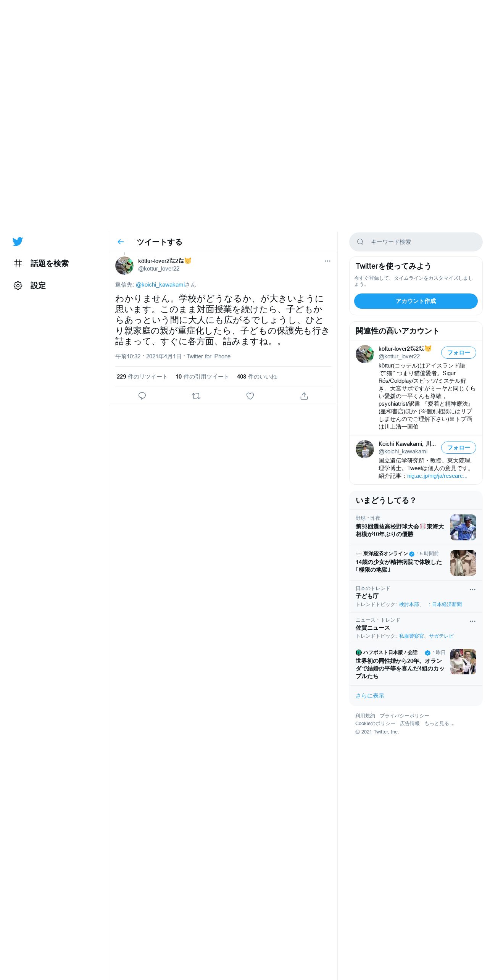This screenshot has width=490, height=980.
Task: Retweet using the retweet icon
Action: click(x=196, y=396)
